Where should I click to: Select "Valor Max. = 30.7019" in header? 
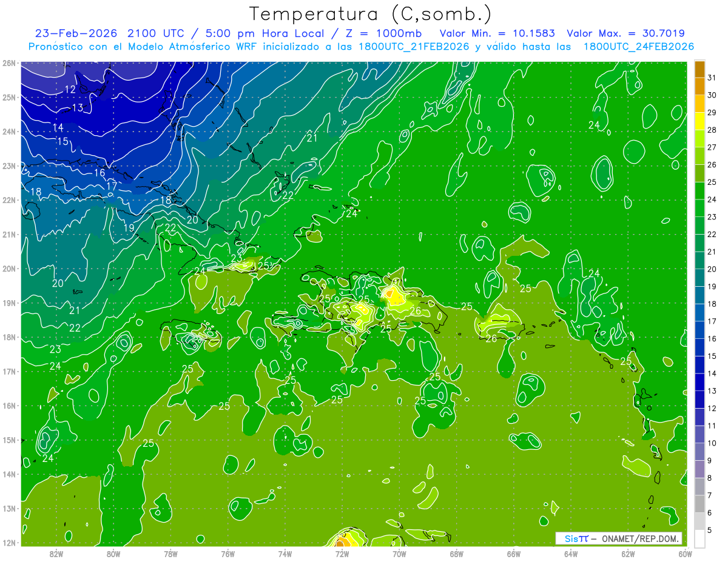625,33
